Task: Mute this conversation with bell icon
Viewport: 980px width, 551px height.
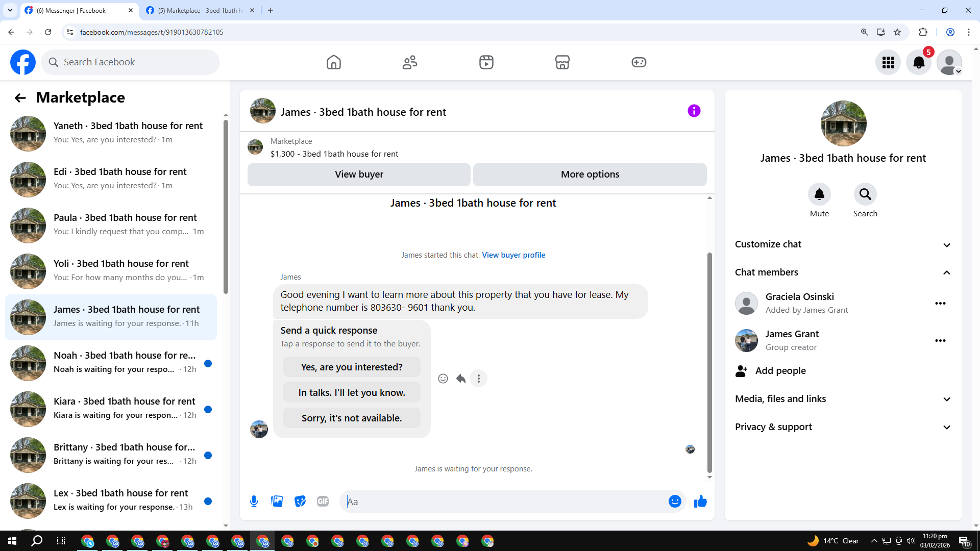Action: tap(819, 194)
